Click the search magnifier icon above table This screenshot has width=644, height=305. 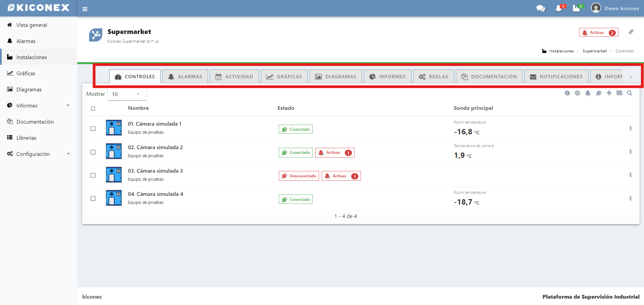pos(630,93)
